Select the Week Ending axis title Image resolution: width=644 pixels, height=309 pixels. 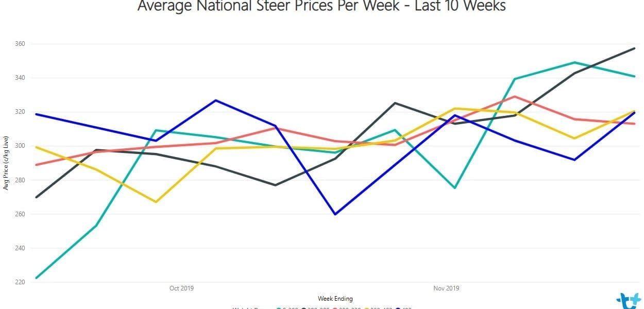point(335,299)
